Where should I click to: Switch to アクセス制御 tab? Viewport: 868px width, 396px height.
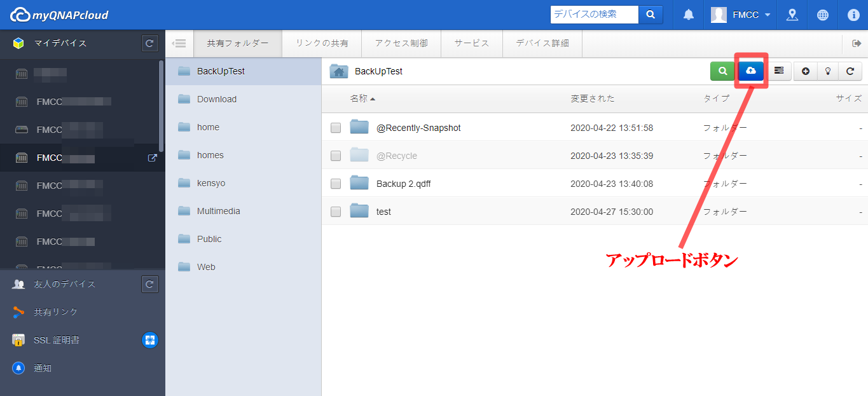coord(401,43)
